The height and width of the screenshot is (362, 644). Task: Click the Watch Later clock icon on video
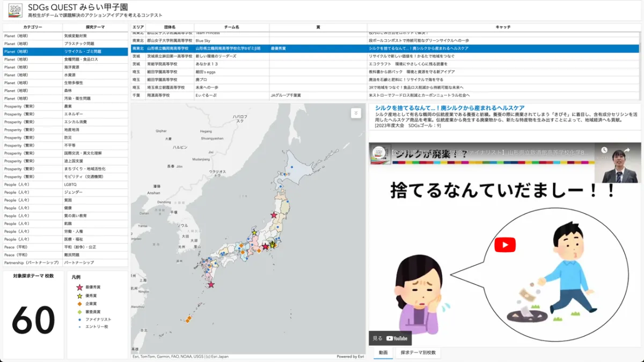tap(604, 151)
